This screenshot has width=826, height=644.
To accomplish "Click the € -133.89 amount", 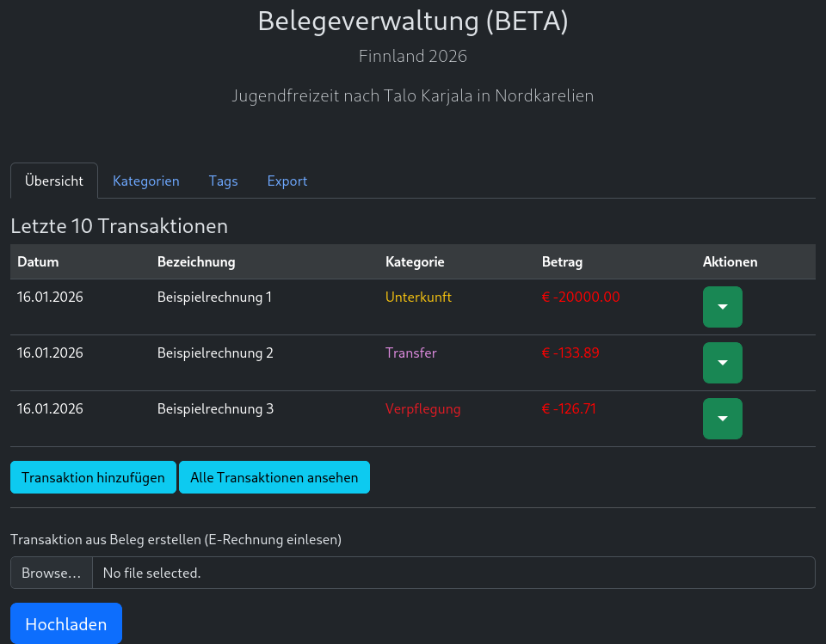I will (570, 353).
